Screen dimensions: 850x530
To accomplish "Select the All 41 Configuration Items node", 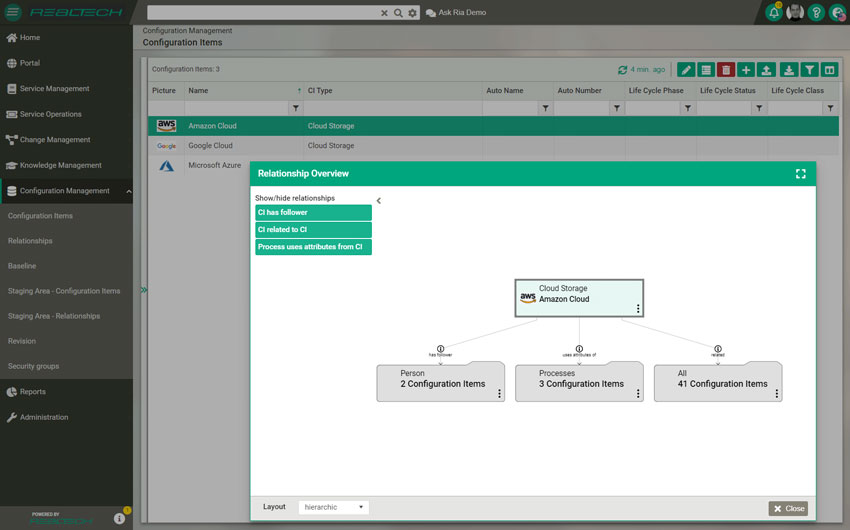I will point(717,381).
